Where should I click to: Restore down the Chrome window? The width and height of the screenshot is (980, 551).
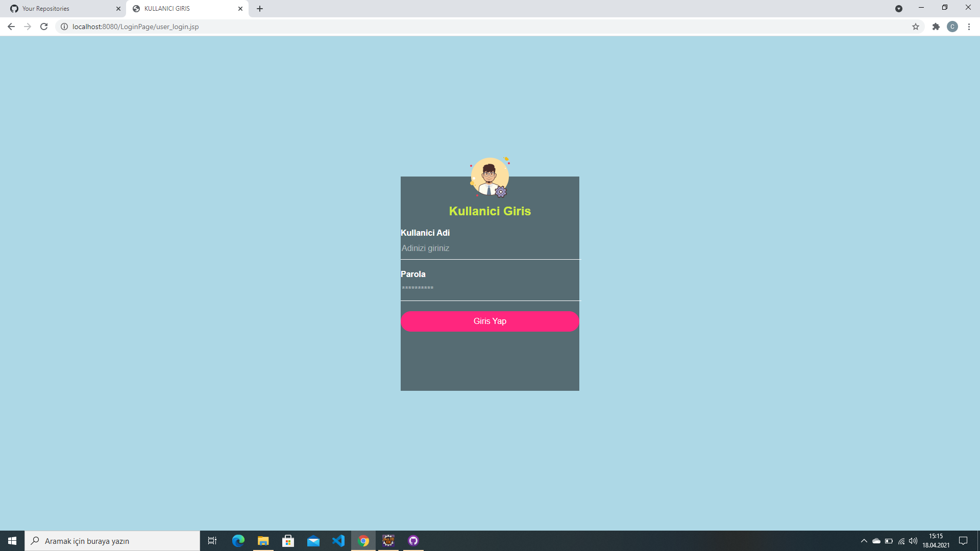(945, 8)
